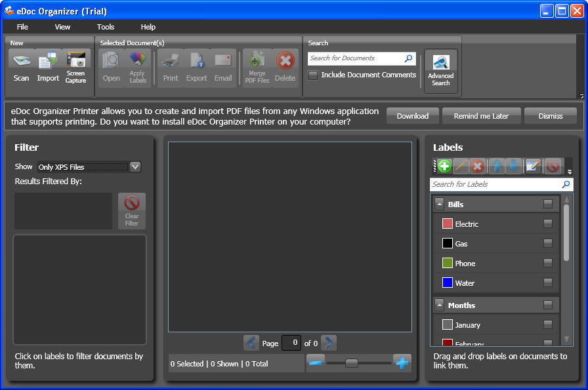Open the Help menu
Image resolution: width=588 pixels, height=390 pixels.
click(148, 27)
